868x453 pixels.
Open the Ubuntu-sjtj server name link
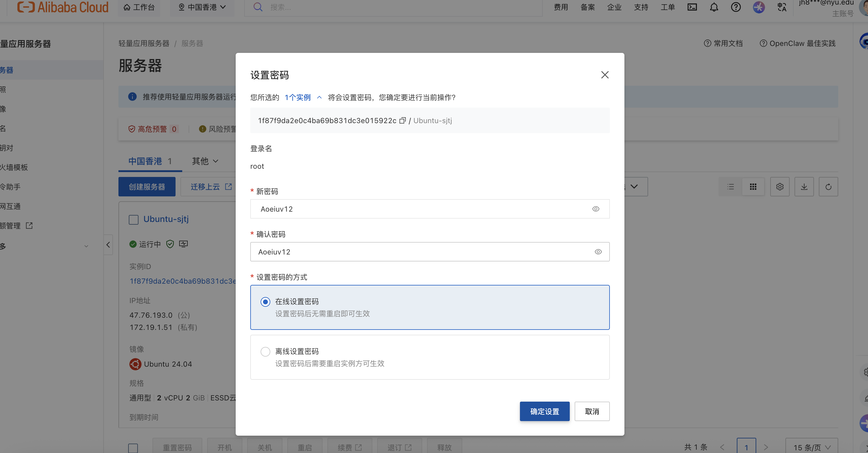[166, 219]
